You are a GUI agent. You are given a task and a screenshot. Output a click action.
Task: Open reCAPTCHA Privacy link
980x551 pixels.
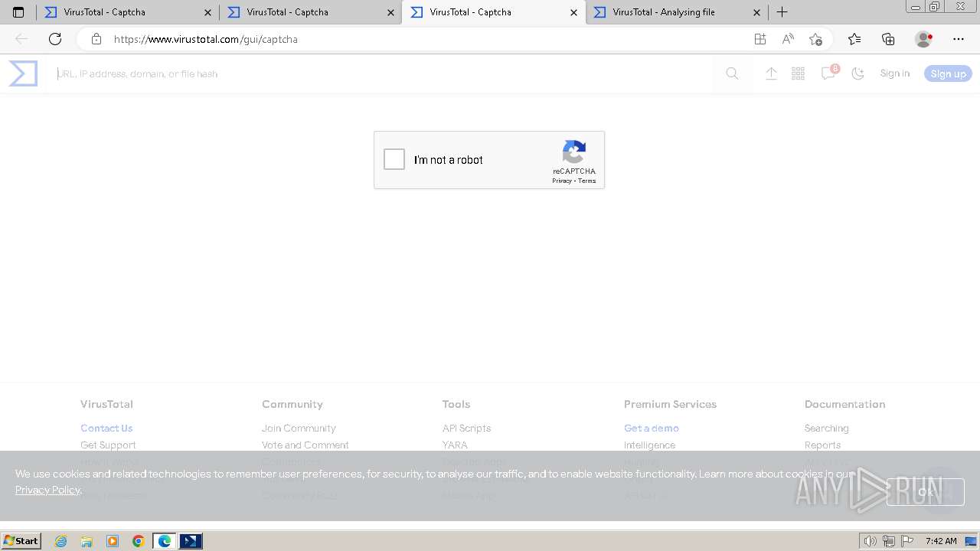[x=562, y=181]
